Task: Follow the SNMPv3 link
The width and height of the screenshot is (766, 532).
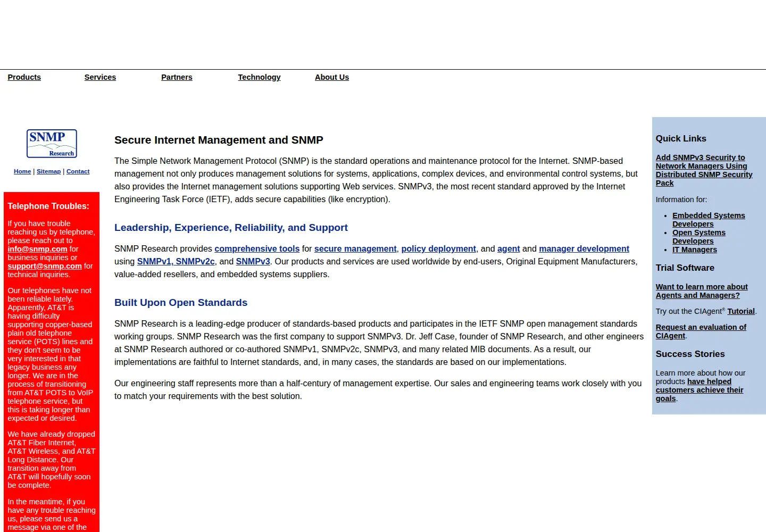Action: tap(253, 261)
